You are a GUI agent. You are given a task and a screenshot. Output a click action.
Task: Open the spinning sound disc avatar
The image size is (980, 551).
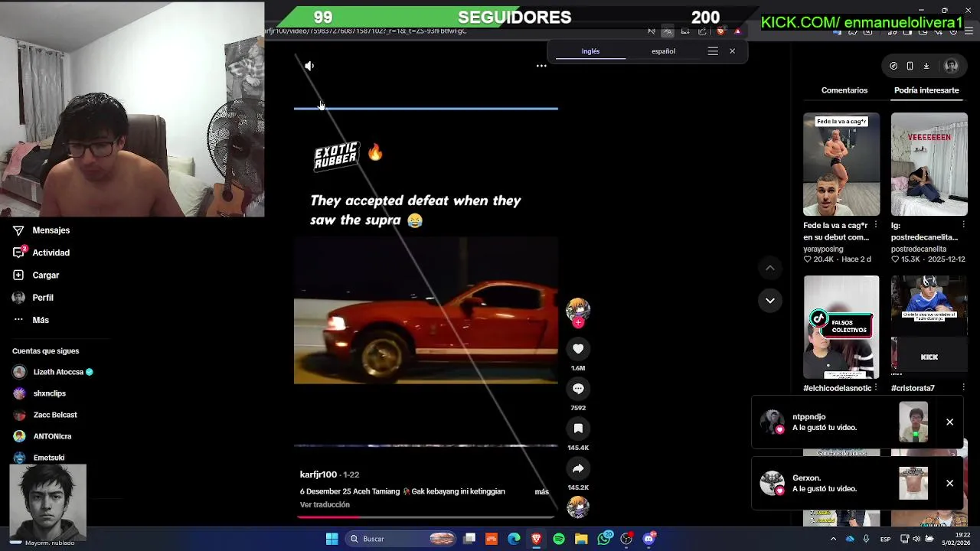[x=578, y=507]
